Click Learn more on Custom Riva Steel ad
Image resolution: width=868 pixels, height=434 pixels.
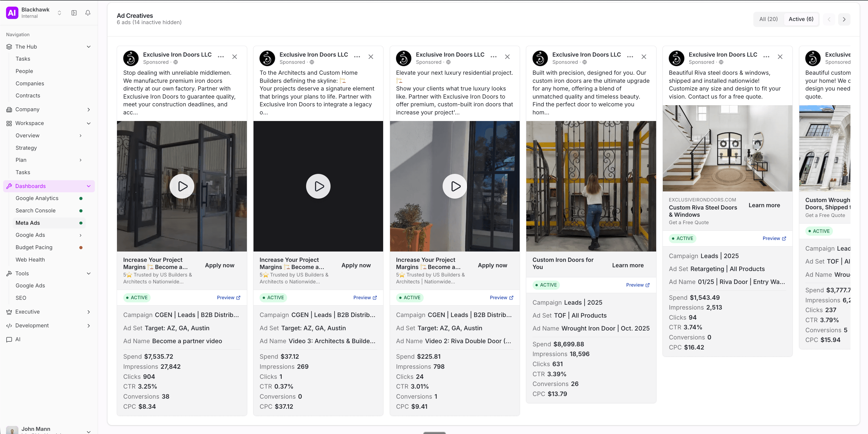click(764, 206)
